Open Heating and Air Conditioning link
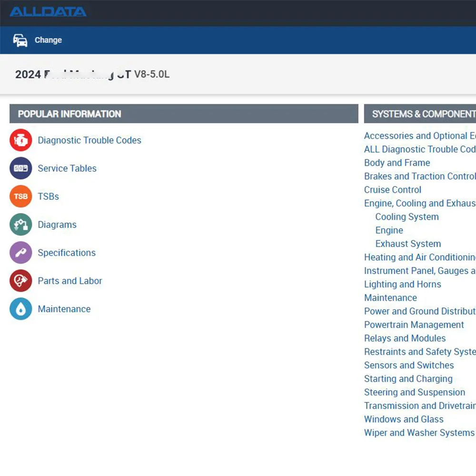The height and width of the screenshot is (476, 476). [x=420, y=258]
